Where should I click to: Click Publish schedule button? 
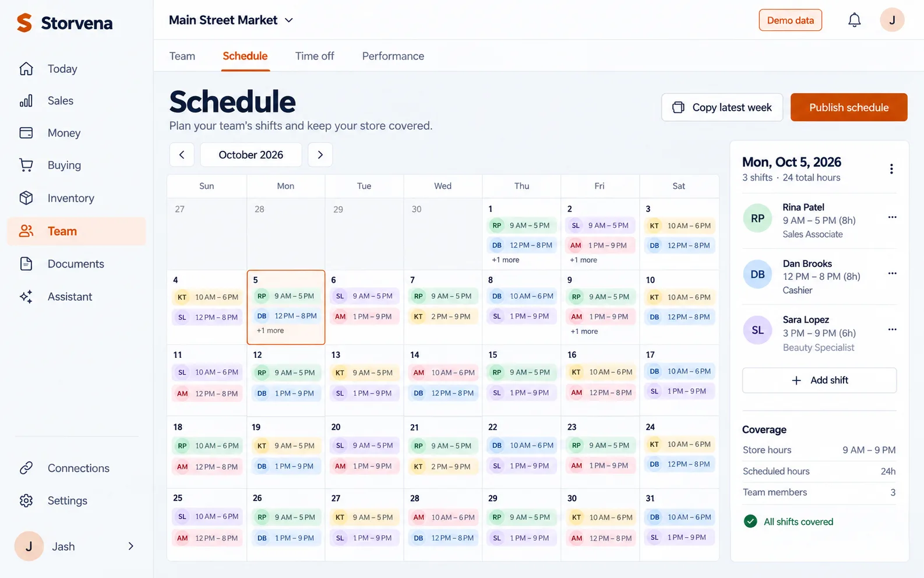click(849, 107)
